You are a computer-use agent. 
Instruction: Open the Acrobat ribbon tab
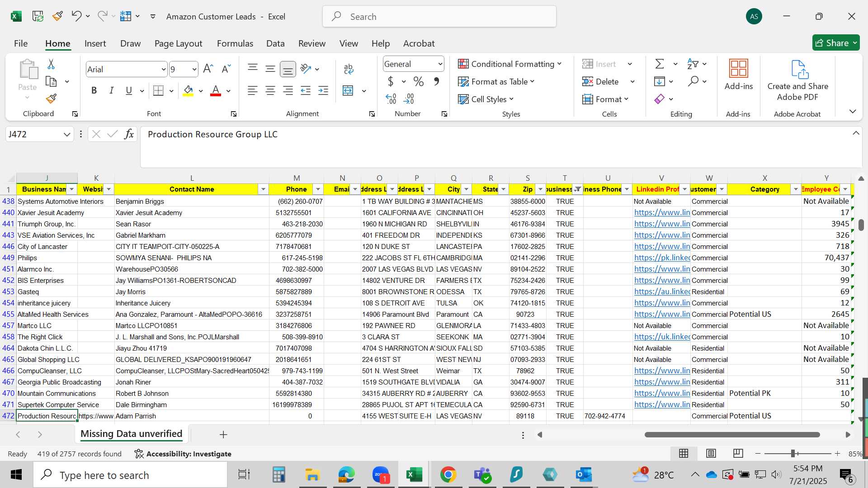pos(419,43)
